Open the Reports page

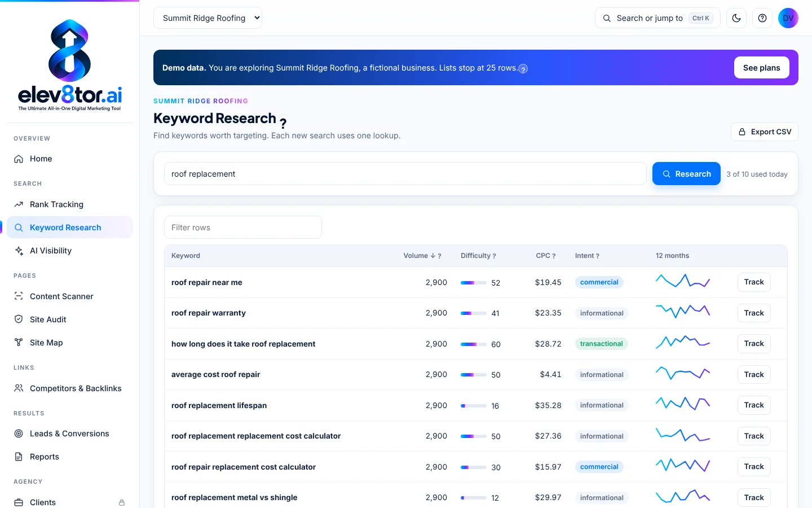pyautogui.click(x=69, y=457)
